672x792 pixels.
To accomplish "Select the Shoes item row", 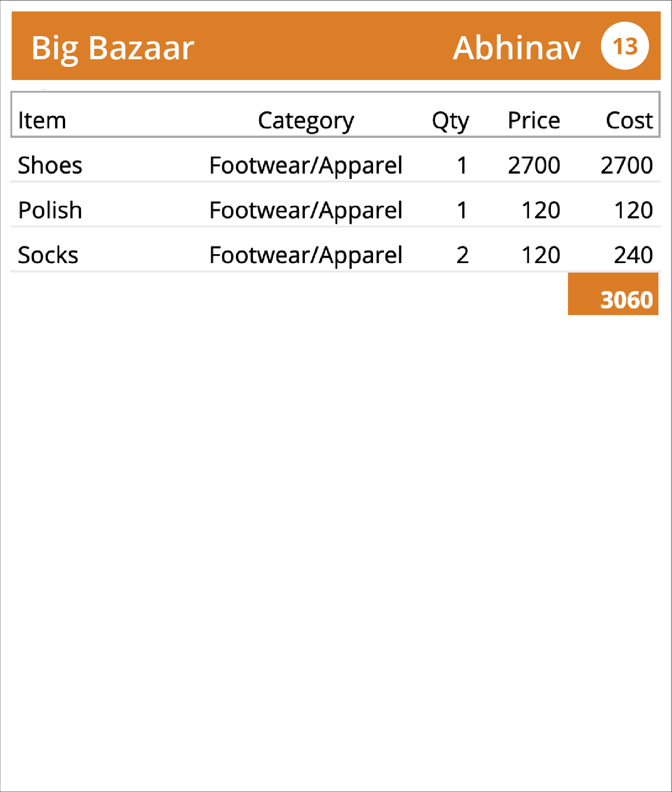I will (x=336, y=165).
